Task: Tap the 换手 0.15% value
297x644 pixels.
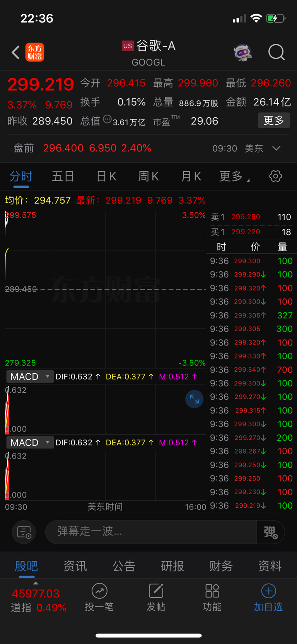Action: [x=131, y=102]
